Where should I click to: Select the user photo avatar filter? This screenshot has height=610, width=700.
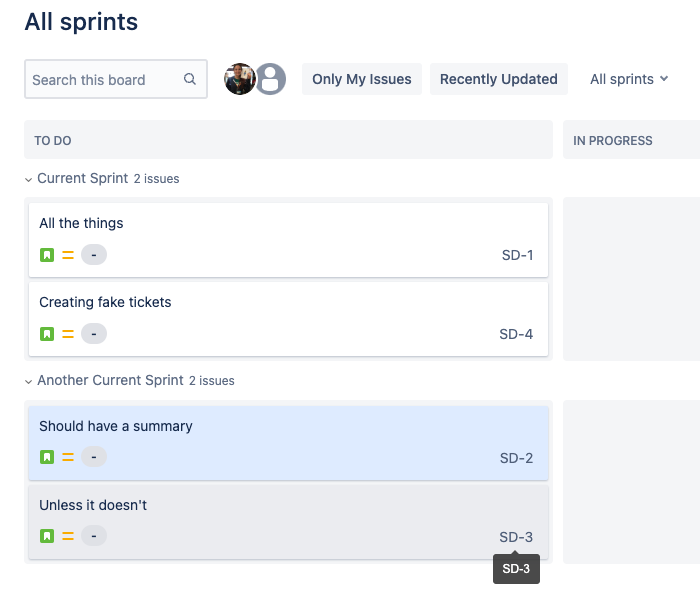pos(240,79)
